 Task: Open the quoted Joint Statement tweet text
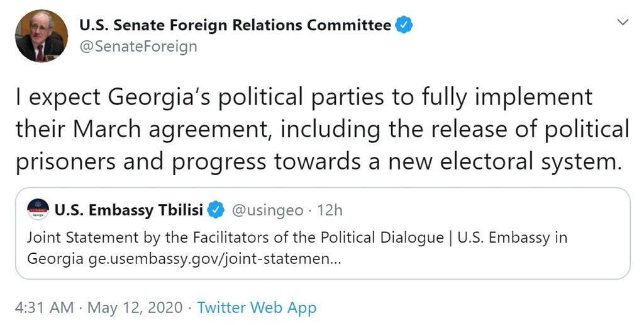click(x=297, y=248)
